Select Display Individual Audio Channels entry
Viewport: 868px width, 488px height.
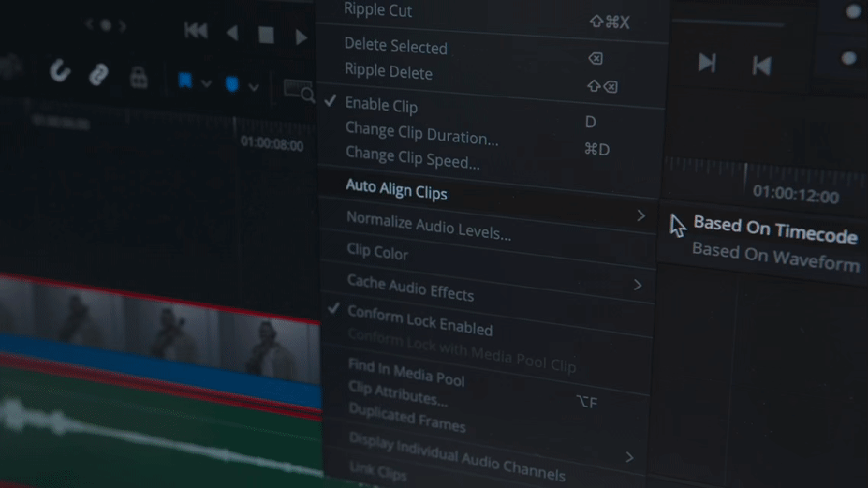point(457,456)
